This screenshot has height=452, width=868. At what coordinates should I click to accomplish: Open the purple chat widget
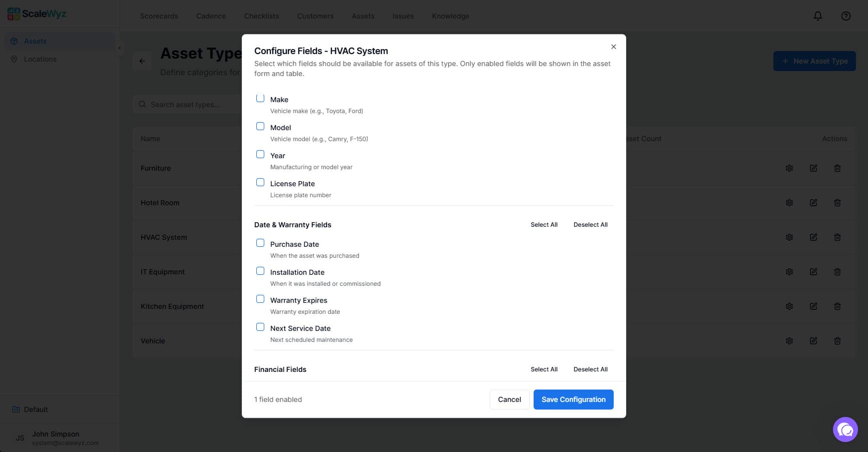(x=845, y=429)
